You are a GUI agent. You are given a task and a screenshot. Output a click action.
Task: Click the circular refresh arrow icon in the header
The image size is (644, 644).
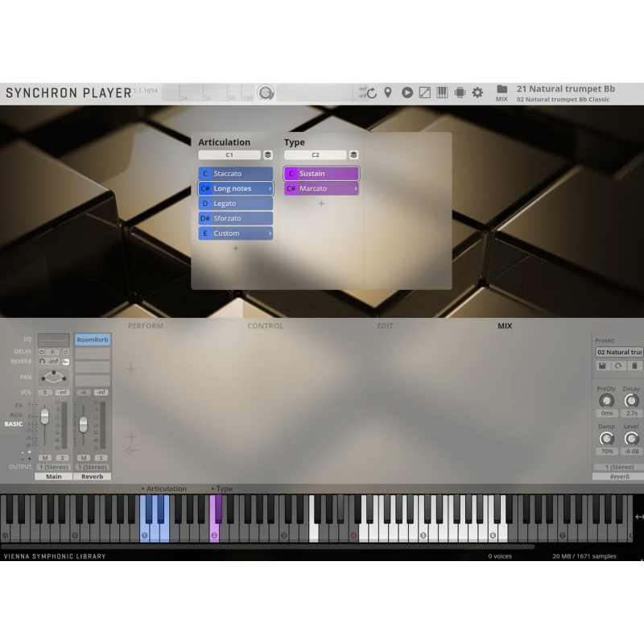[x=372, y=93]
